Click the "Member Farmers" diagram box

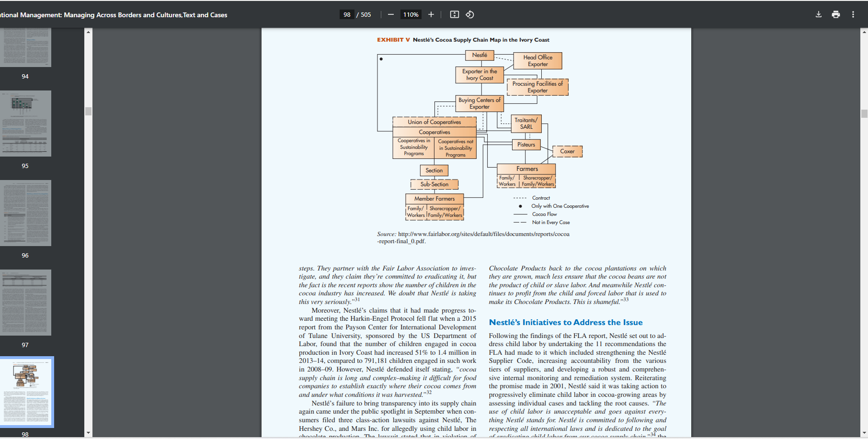434,199
